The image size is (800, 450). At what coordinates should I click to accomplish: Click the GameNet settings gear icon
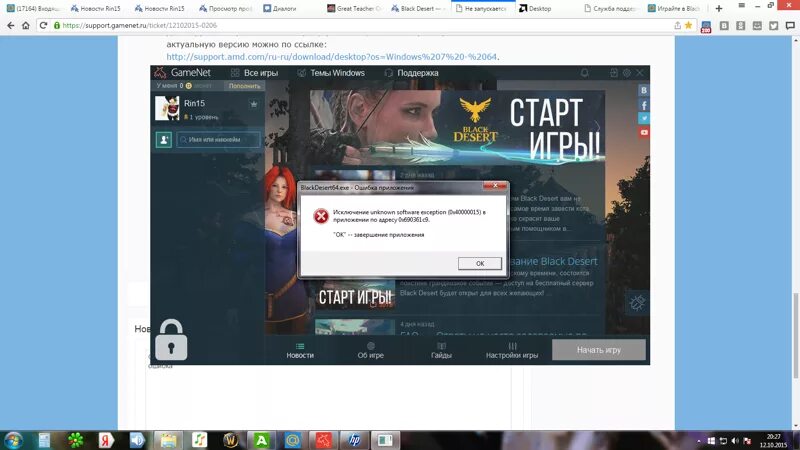627,73
